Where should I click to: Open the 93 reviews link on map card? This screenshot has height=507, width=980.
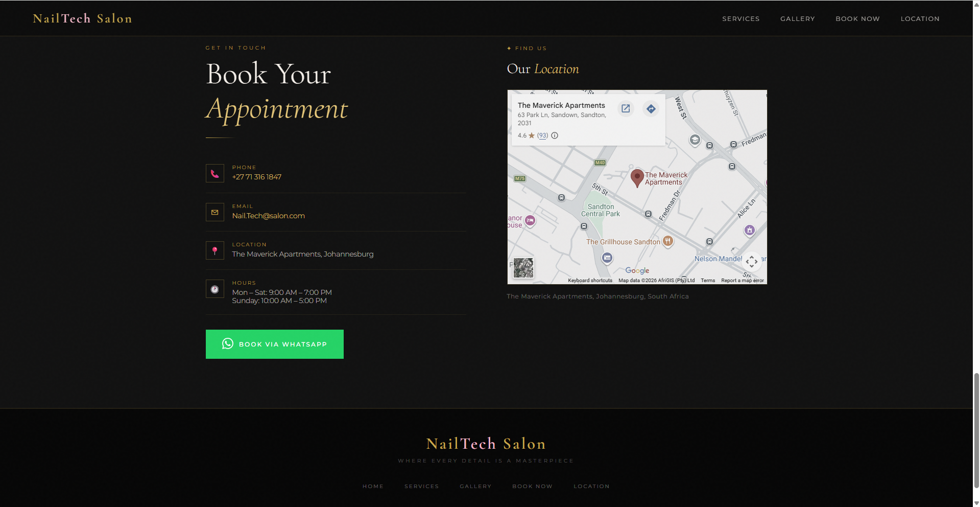pos(542,135)
